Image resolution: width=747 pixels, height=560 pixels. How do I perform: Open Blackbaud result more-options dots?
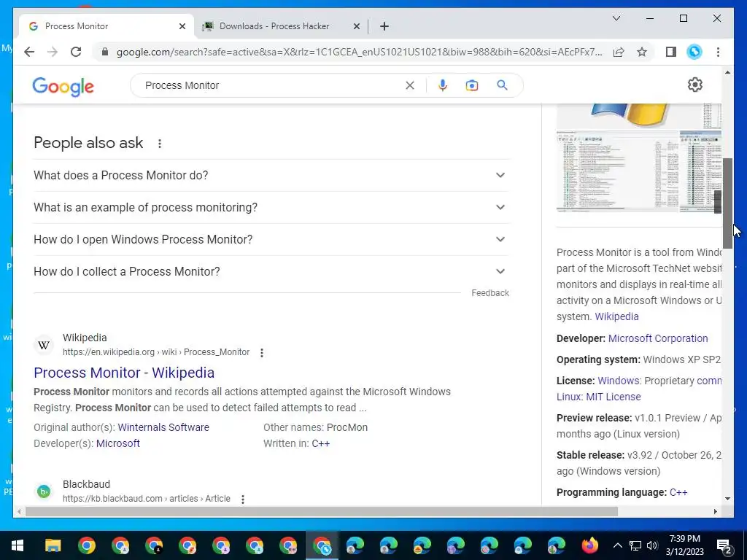coord(243,499)
